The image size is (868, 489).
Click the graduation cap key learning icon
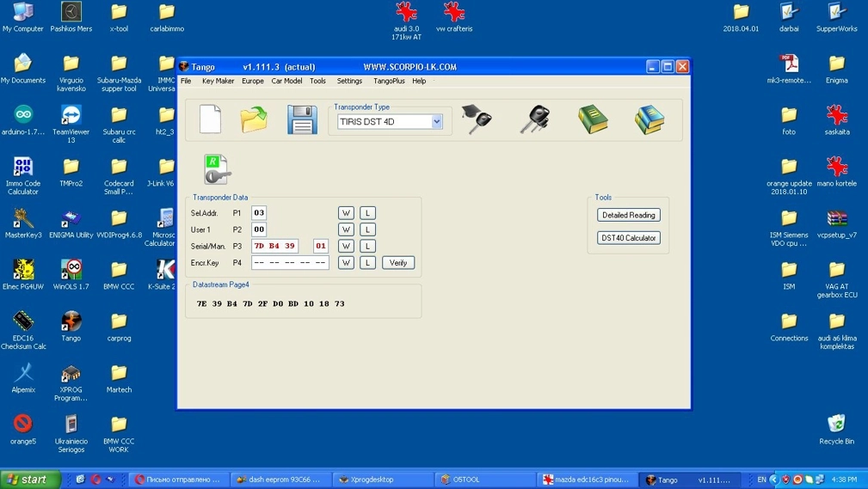click(477, 119)
